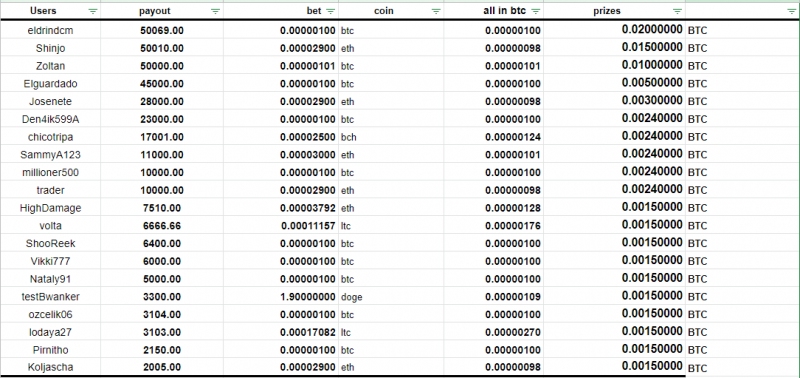Select the user cell Elguardado
Screen dimensions: 800x378
[51, 84]
